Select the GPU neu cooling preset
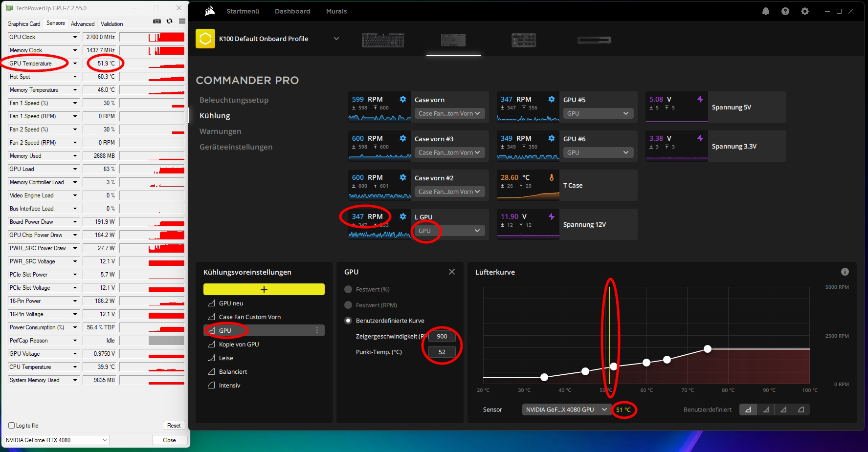Screen dimensions: 868x452 click(264, 303)
